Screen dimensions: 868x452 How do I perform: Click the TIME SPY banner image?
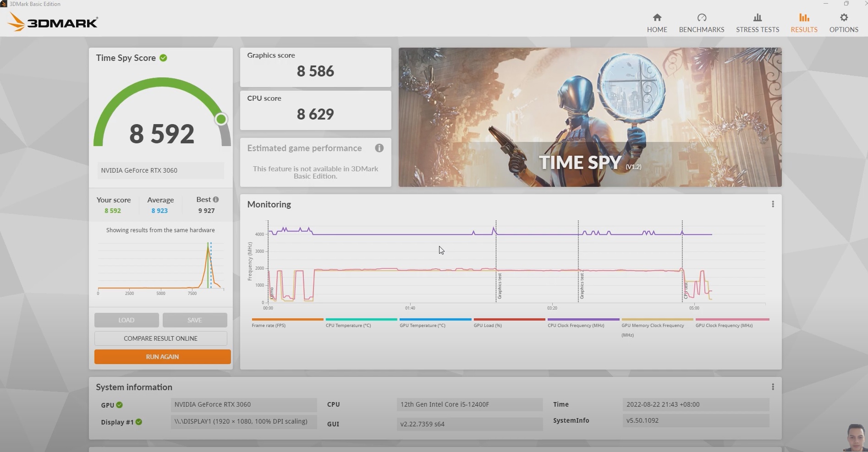point(590,117)
